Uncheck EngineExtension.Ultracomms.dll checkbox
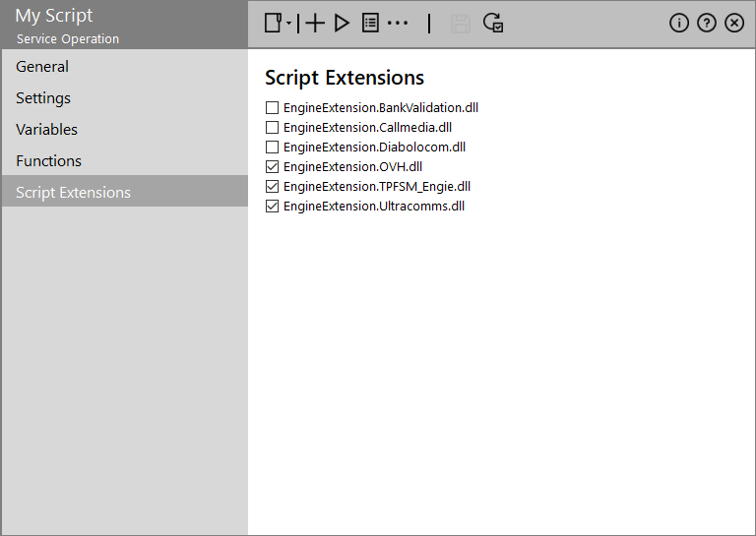 tap(272, 207)
